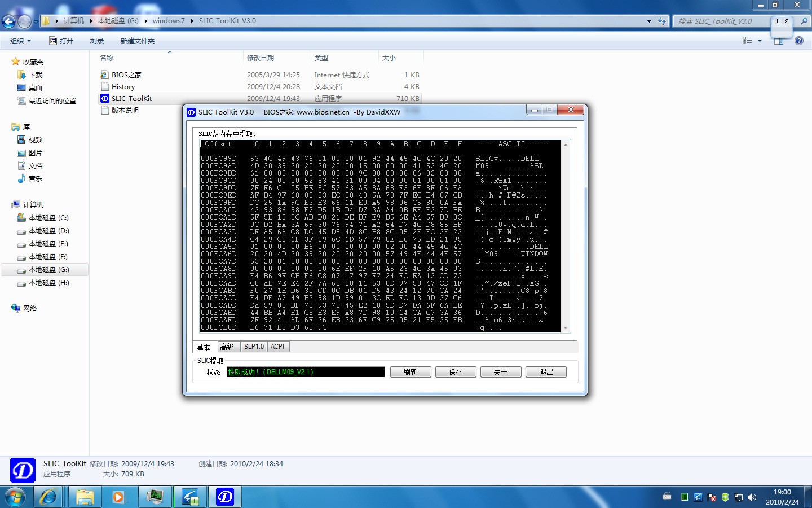
Task: Click the SLIC_ToolKit_V3.0 breadcrumb segment
Action: pyautogui.click(x=227, y=21)
